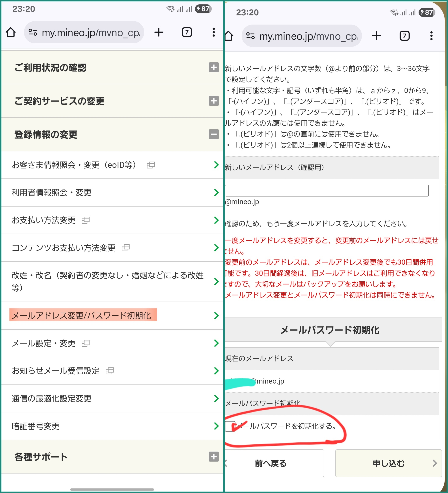Image resolution: width=448 pixels, height=493 pixels.
Task: Open three-dot menu in right browser
Action: pos(431,36)
